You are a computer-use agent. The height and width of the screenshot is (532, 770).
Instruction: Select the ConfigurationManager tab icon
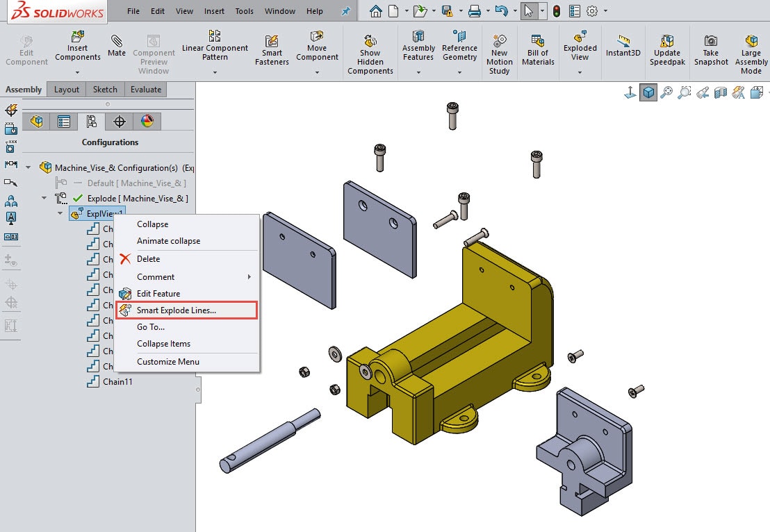(x=92, y=122)
